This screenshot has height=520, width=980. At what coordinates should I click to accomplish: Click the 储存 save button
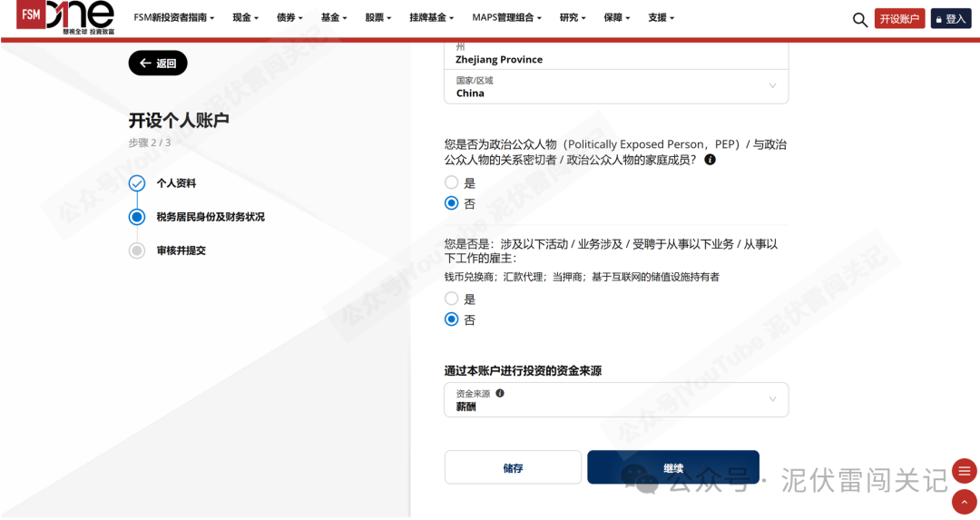coord(513,467)
